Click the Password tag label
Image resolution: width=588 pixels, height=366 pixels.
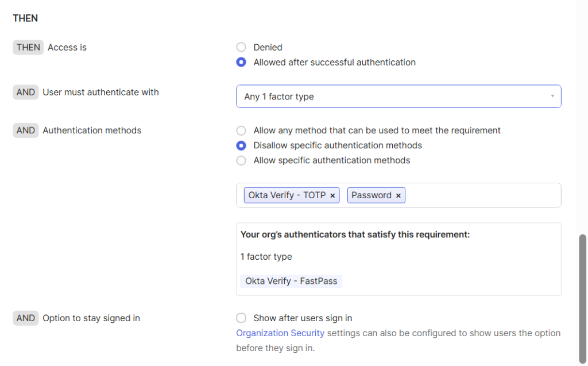371,195
